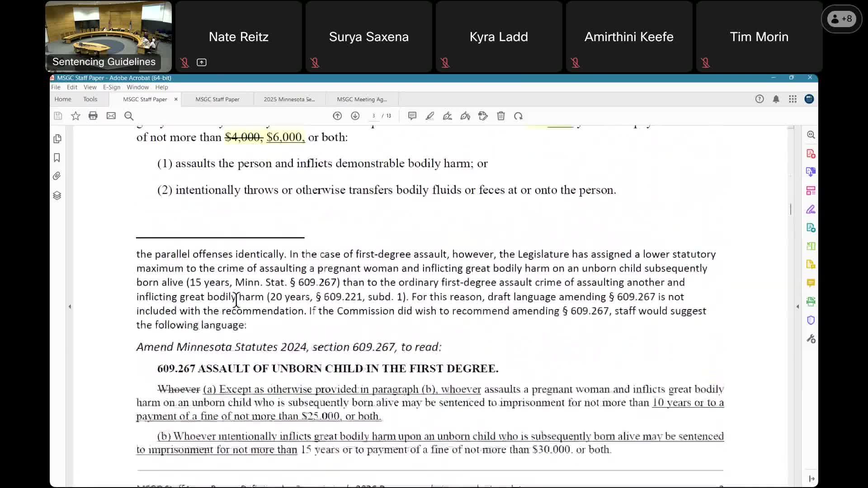This screenshot has width=868, height=488.
Task: Toggle notifications bell icon
Action: pyautogui.click(x=776, y=99)
